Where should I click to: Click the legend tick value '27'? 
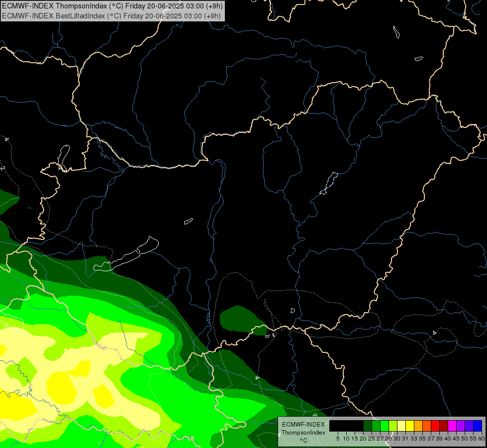click(x=380, y=439)
